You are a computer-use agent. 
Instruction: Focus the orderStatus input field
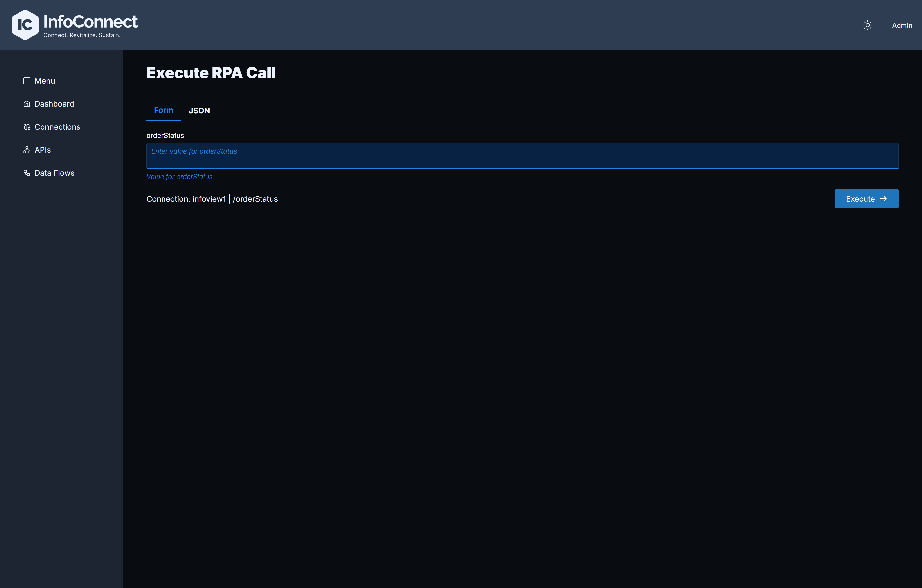(x=522, y=156)
